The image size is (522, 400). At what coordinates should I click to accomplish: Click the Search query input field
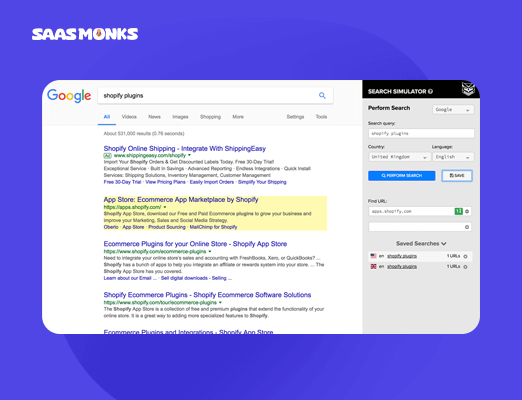click(x=421, y=133)
